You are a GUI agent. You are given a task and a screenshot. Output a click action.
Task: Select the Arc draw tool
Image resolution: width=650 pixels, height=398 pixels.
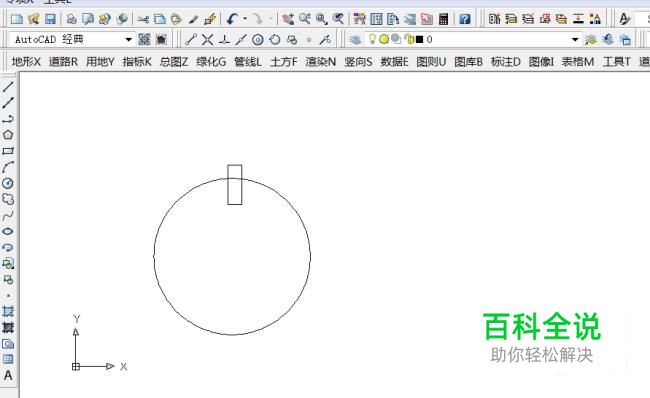click(x=8, y=167)
